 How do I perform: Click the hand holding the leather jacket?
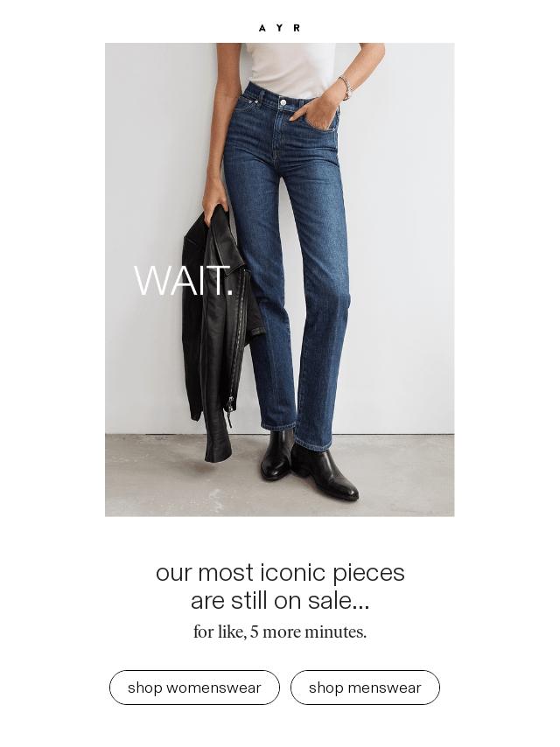coord(214,199)
